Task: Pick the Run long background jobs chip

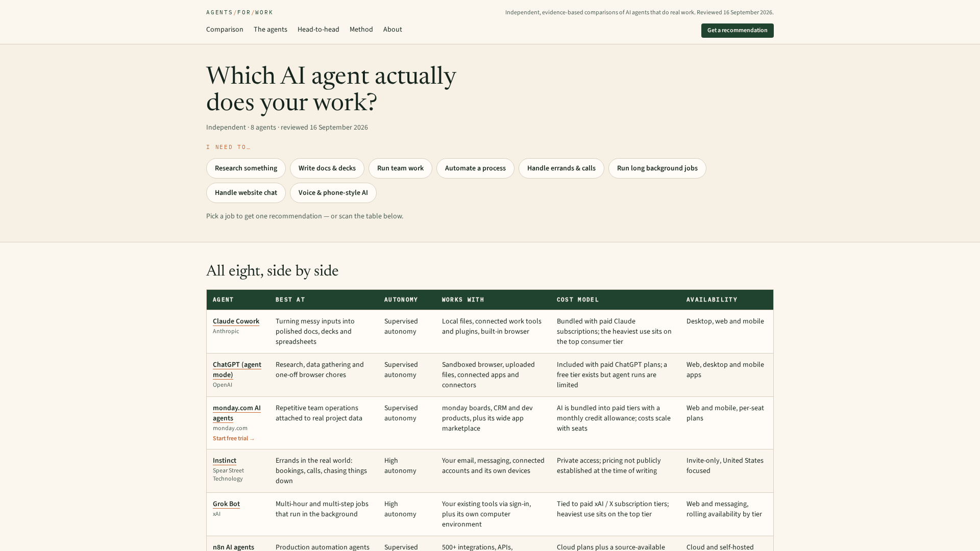Action: [x=657, y=168]
